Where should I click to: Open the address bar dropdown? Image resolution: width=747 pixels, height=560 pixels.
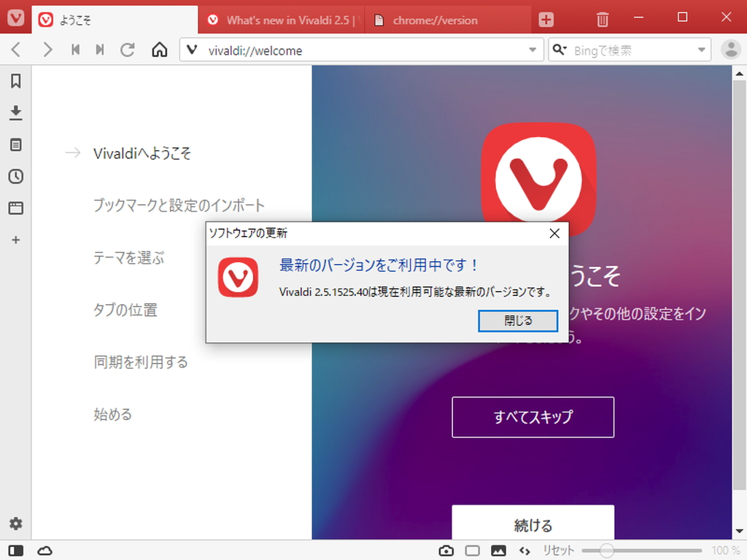click(x=534, y=50)
